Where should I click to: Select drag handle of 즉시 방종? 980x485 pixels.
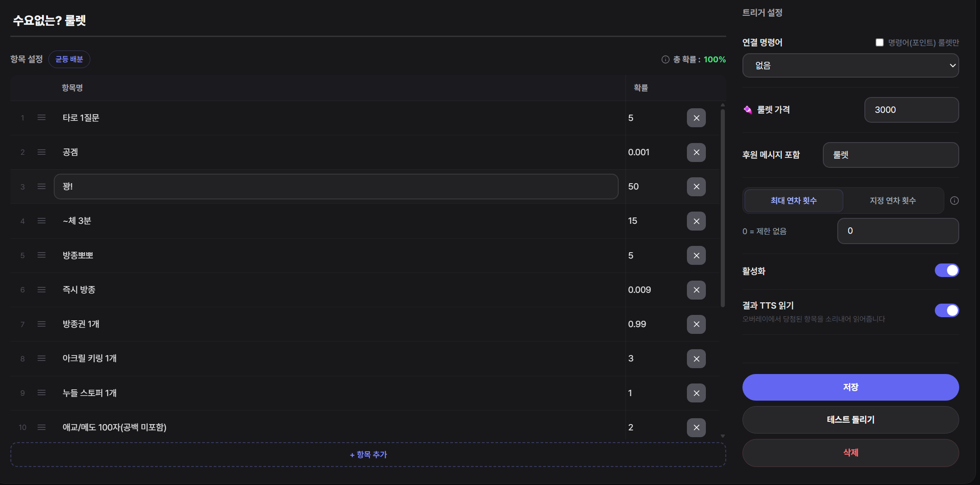point(42,290)
